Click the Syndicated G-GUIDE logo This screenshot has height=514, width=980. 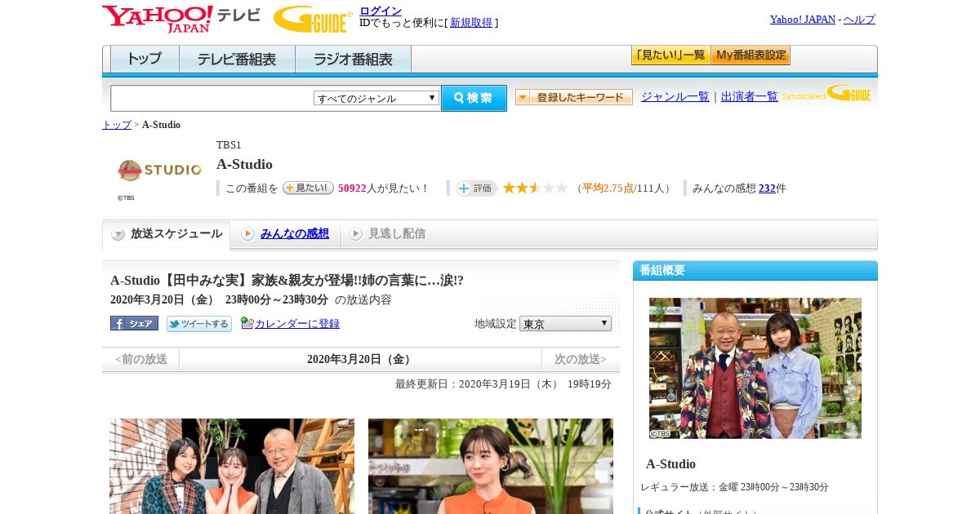(826, 93)
